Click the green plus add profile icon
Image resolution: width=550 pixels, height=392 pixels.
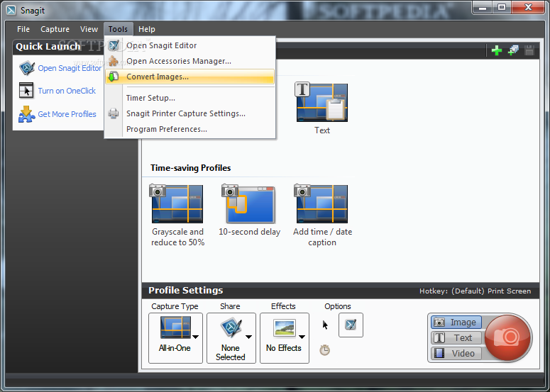pos(496,51)
